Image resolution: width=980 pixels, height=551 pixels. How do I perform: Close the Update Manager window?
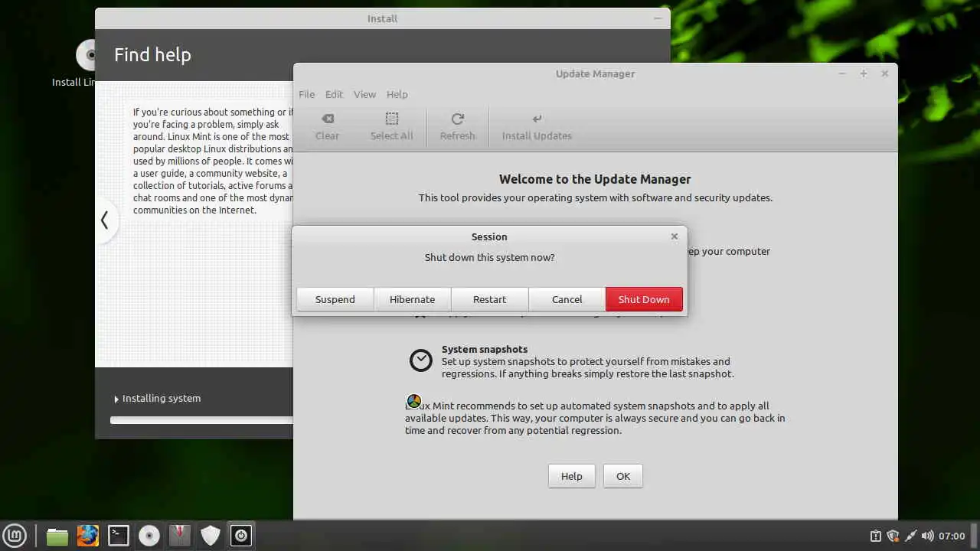[885, 73]
